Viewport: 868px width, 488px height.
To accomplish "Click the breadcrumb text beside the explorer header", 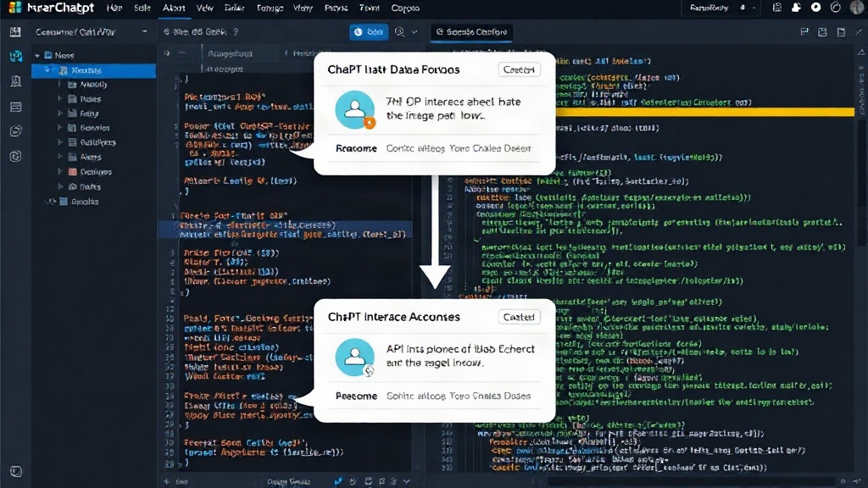I will pos(200,32).
